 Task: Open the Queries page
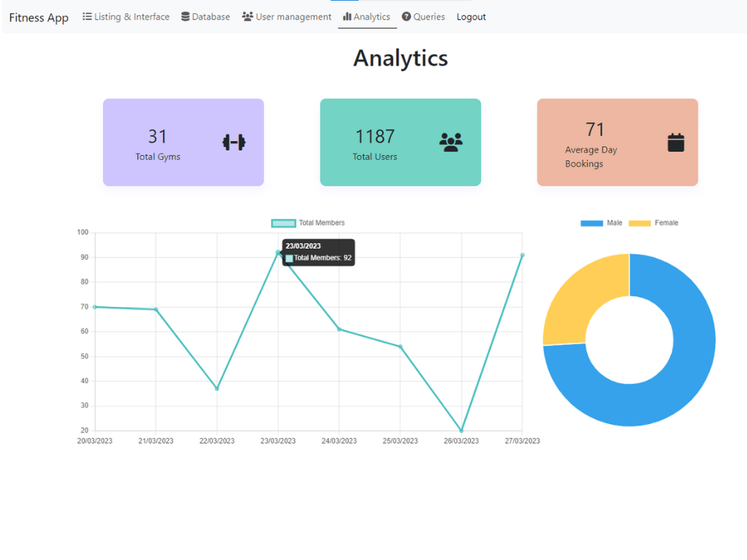pos(423,16)
